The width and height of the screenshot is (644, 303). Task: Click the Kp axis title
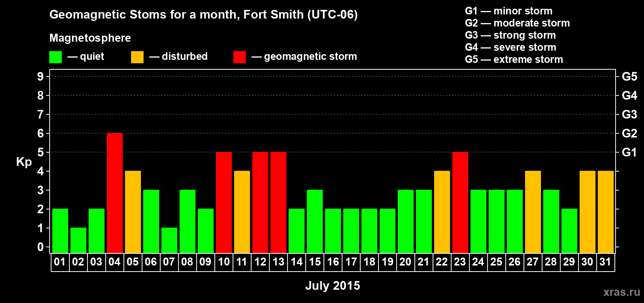click(24, 162)
